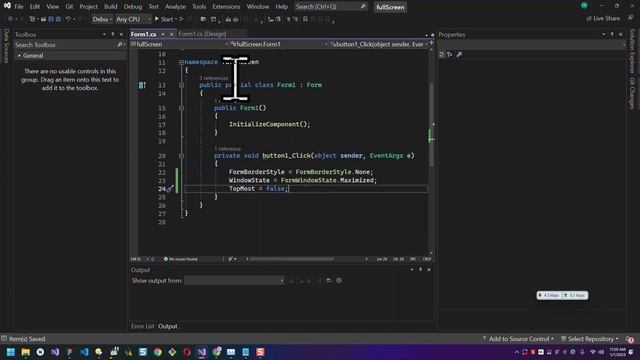Click the Toolbox search magnifier icon
The width and height of the screenshot is (640, 360).
click(x=120, y=44)
